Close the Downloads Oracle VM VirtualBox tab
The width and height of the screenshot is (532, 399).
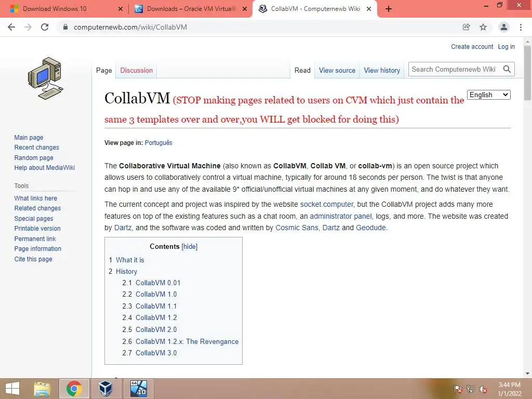coord(245,9)
